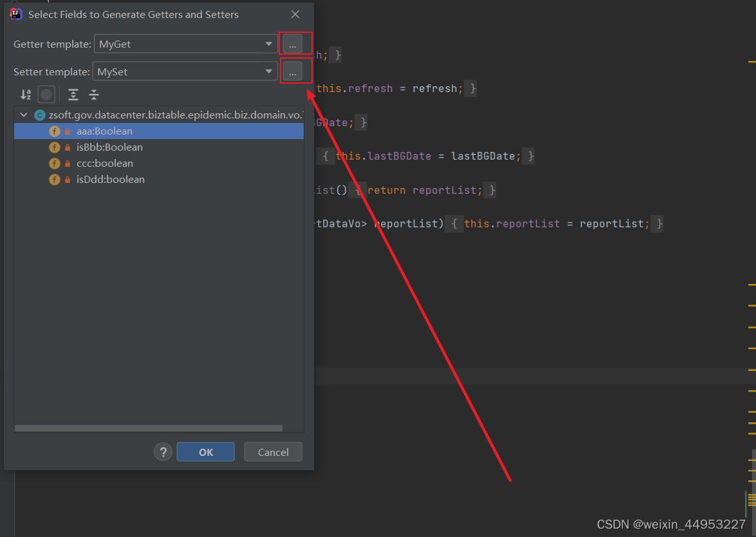Click 'this.refresh = refresh;' in the editor
Viewport: 756px width, 537px height.
(x=389, y=89)
